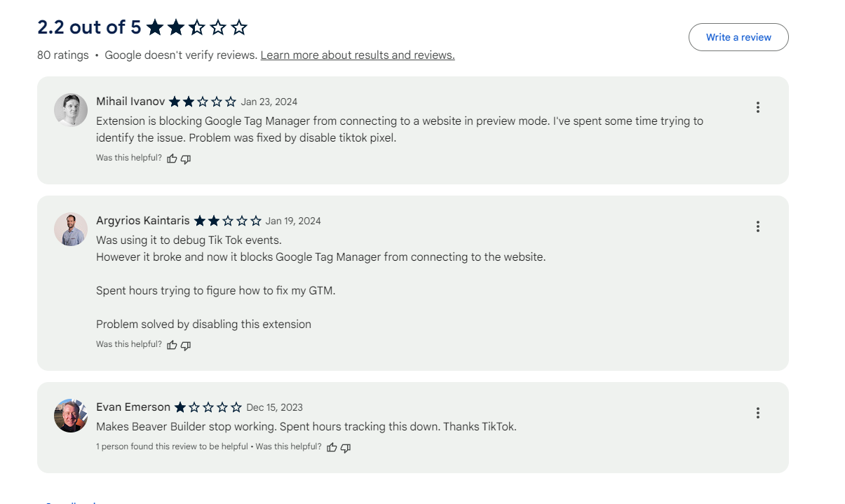Click thumbs up on Evan Emerson's review

click(x=332, y=447)
